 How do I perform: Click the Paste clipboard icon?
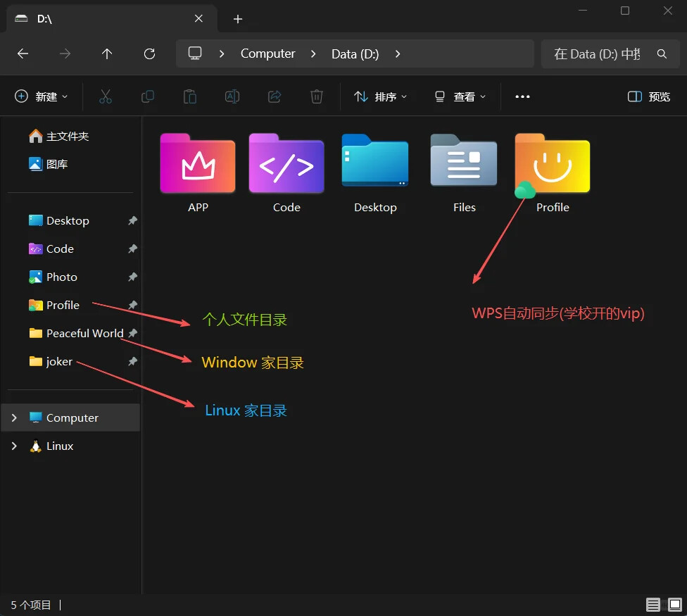(190, 96)
